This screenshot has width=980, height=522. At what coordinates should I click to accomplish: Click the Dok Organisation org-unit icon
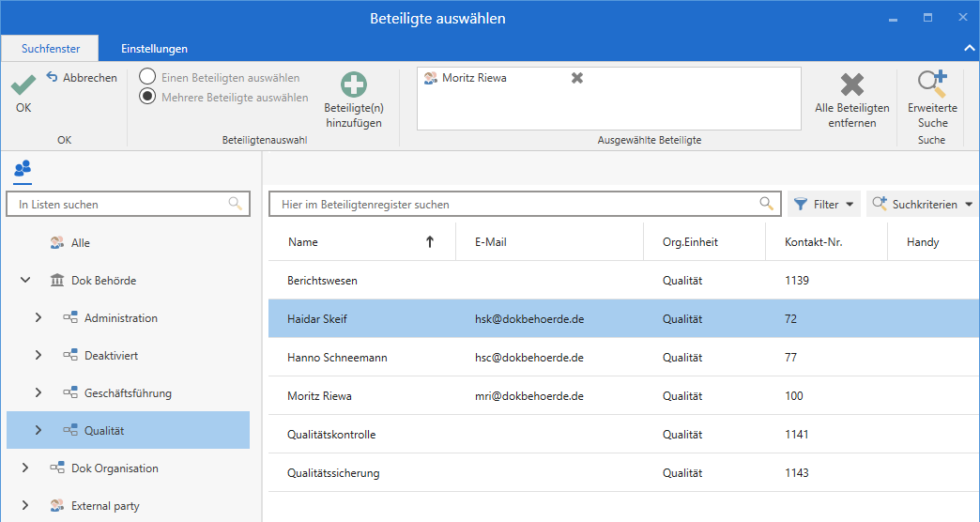(x=57, y=468)
